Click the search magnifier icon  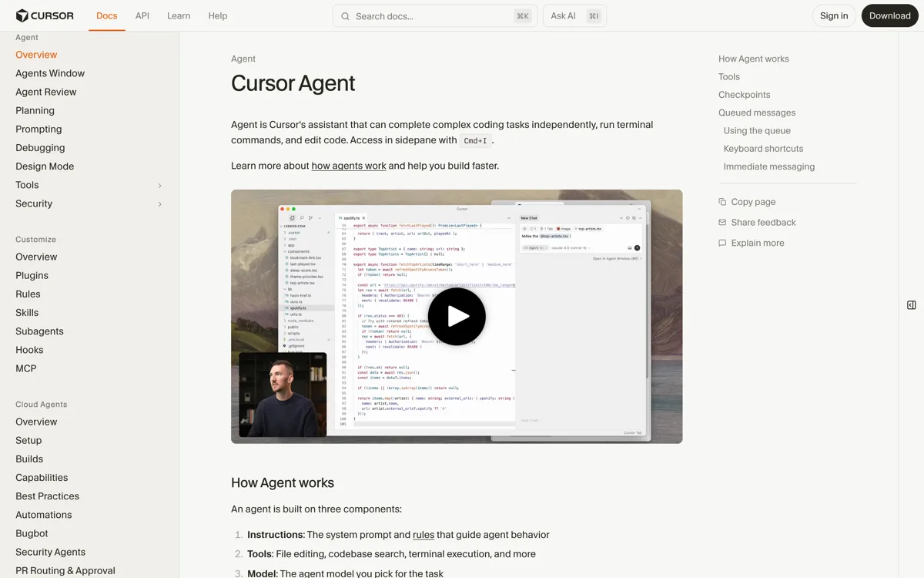click(345, 16)
